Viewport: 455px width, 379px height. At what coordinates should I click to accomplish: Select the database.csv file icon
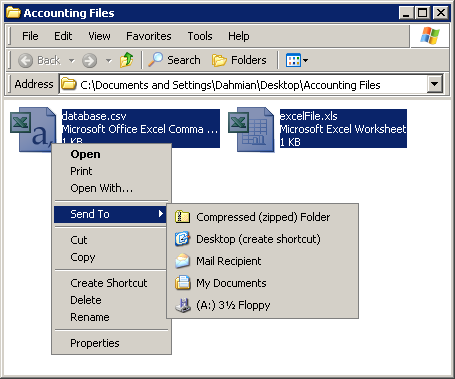click(x=33, y=129)
